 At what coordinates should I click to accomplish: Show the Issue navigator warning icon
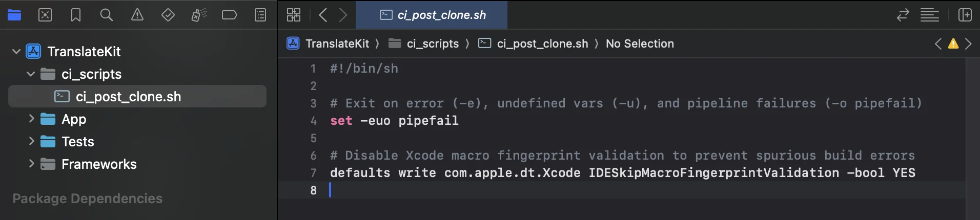click(x=137, y=15)
